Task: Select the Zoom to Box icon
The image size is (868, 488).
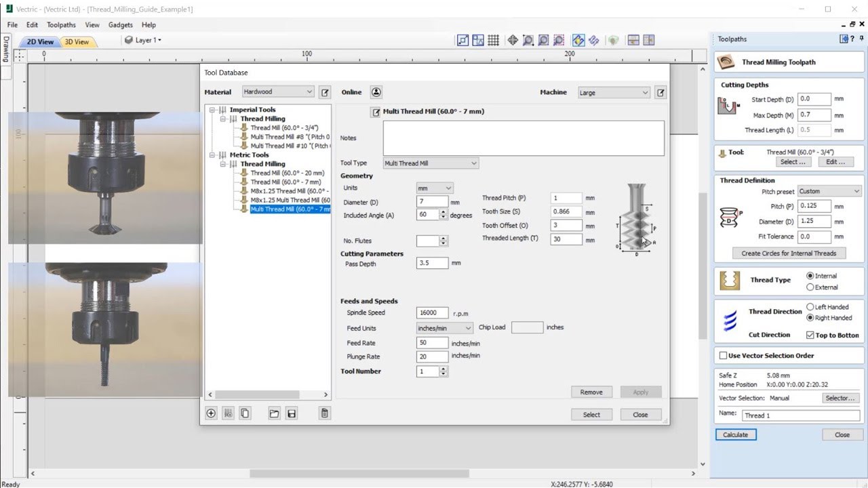Action: click(528, 41)
